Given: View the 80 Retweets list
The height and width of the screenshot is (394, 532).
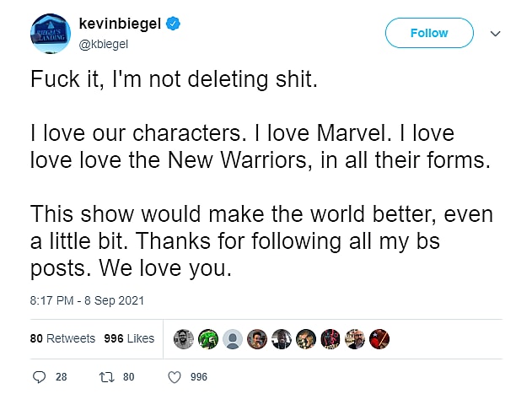Looking at the screenshot, I should click(63, 338).
